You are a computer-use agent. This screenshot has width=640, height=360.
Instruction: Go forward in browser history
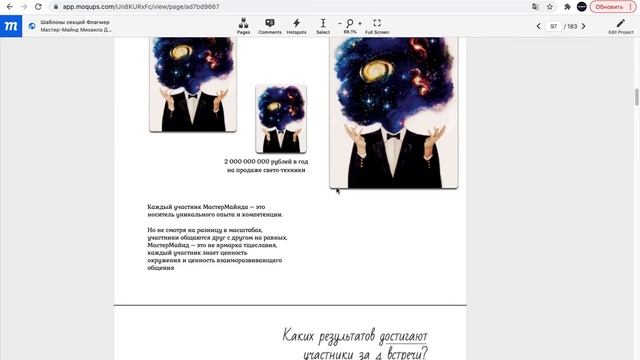click(24, 7)
